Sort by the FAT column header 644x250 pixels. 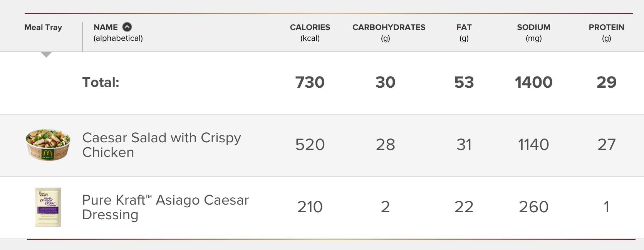(464, 32)
